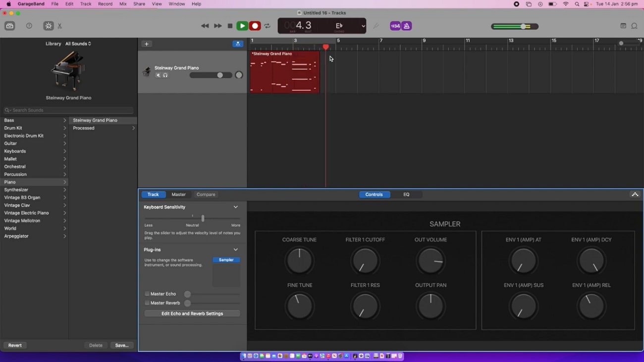Select the Piano category
Image resolution: width=644 pixels, height=362 pixels.
pos(35,182)
